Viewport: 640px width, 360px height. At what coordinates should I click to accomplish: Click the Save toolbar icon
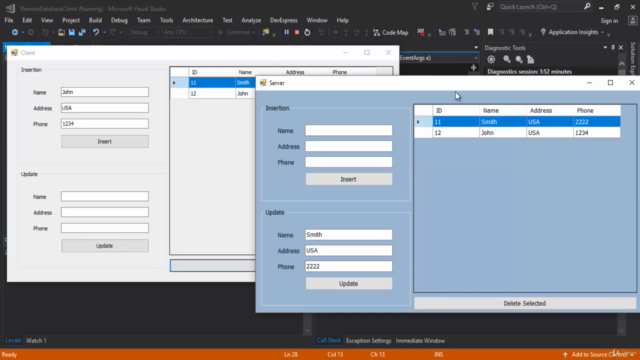[x=71, y=32]
